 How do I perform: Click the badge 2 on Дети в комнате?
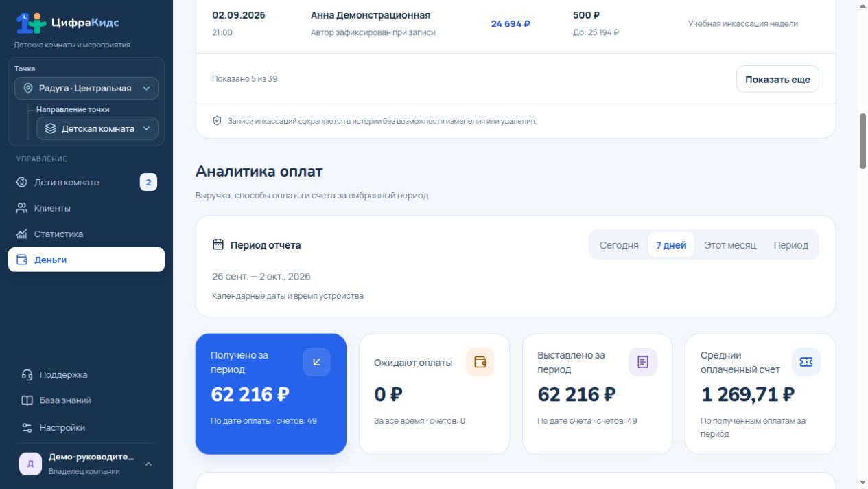148,182
